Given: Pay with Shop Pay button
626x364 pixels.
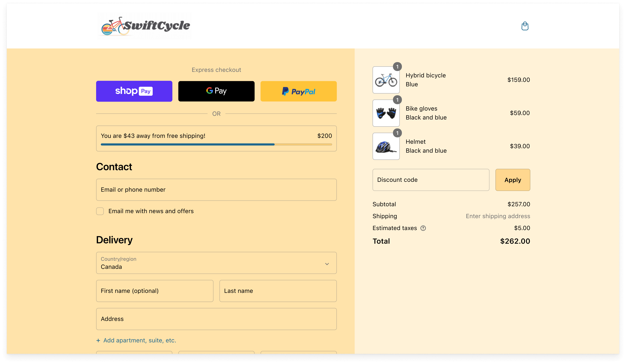Looking at the screenshot, I should (x=134, y=91).
